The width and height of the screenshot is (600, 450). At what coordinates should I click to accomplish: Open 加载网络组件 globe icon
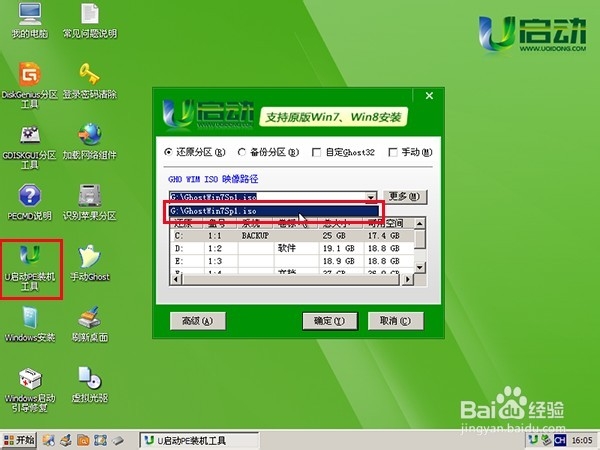click(x=90, y=142)
